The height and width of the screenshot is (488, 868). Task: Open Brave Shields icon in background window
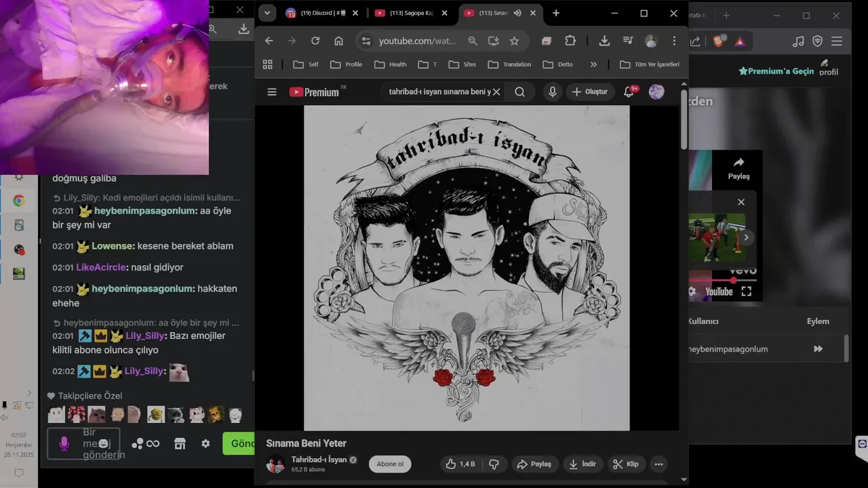(x=718, y=41)
